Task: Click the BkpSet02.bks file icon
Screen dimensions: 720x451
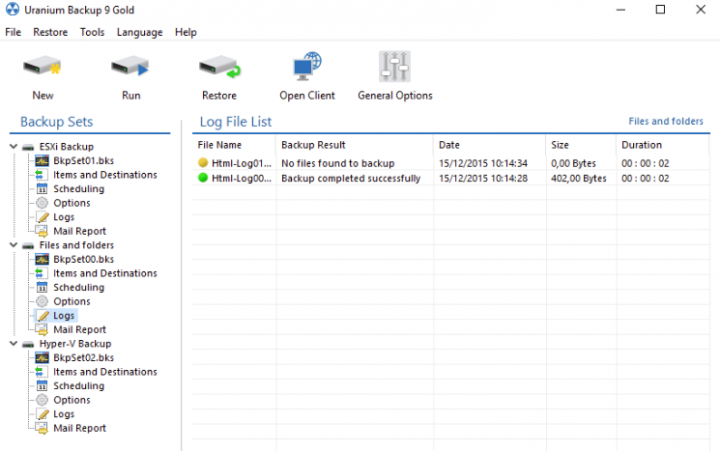Action: coord(42,358)
